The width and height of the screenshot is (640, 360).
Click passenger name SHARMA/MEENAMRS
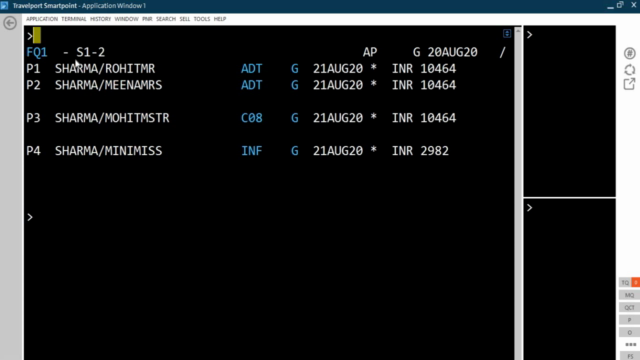[109, 85]
